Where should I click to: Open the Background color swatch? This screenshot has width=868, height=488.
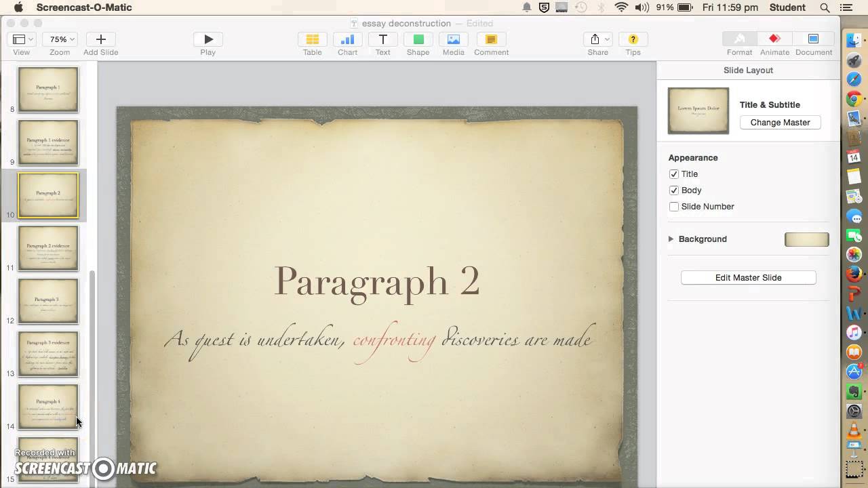pyautogui.click(x=806, y=239)
